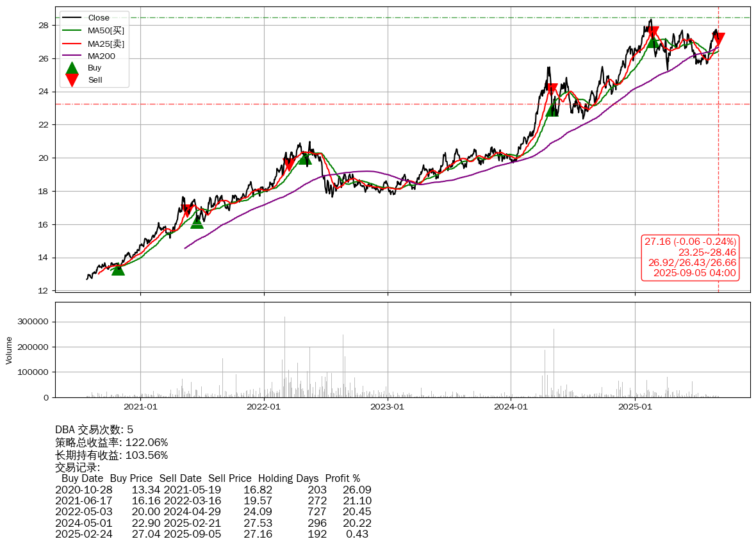Click the 2023-01 x-axis date label
This screenshot has width=756, height=546.
coord(388,406)
